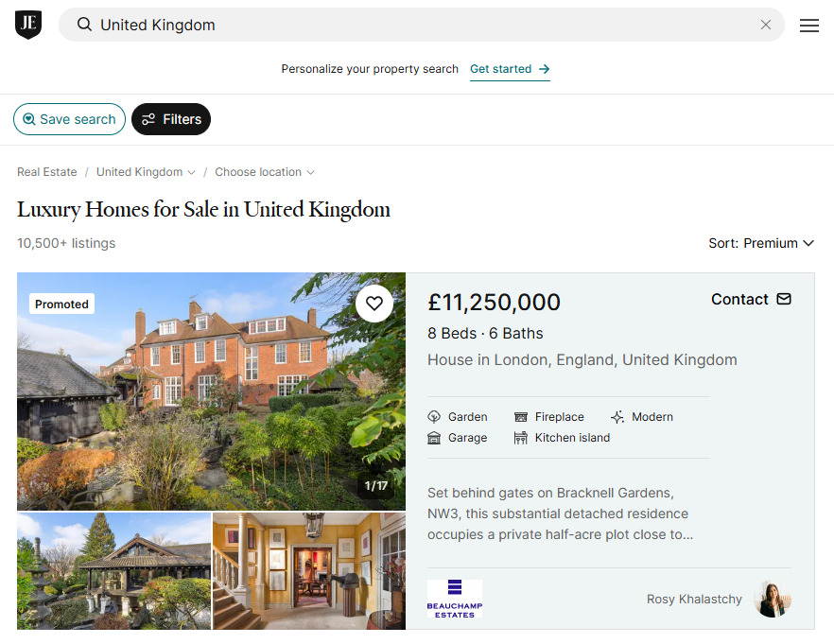Clear the search with the X icon
The width and height of the screenshot is (834, 644).
tap(766, 26)
